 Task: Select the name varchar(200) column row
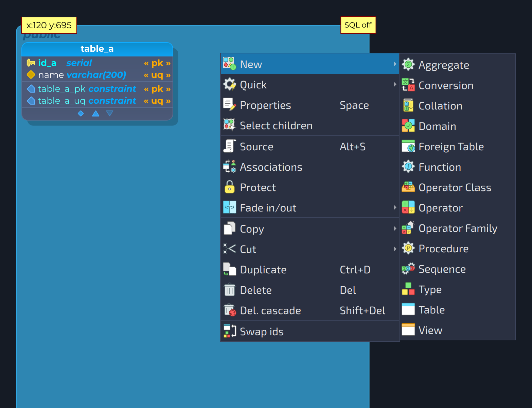click(x=97, y=75)
